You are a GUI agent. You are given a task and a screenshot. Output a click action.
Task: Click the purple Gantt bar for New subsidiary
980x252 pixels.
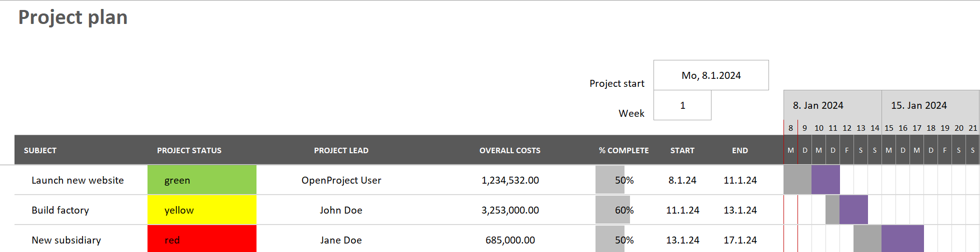point(902,239)
